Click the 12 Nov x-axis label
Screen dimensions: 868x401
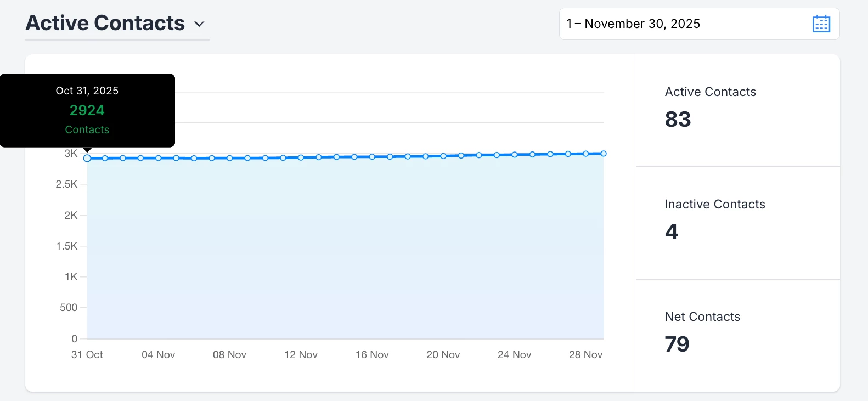tap(301, 355)
